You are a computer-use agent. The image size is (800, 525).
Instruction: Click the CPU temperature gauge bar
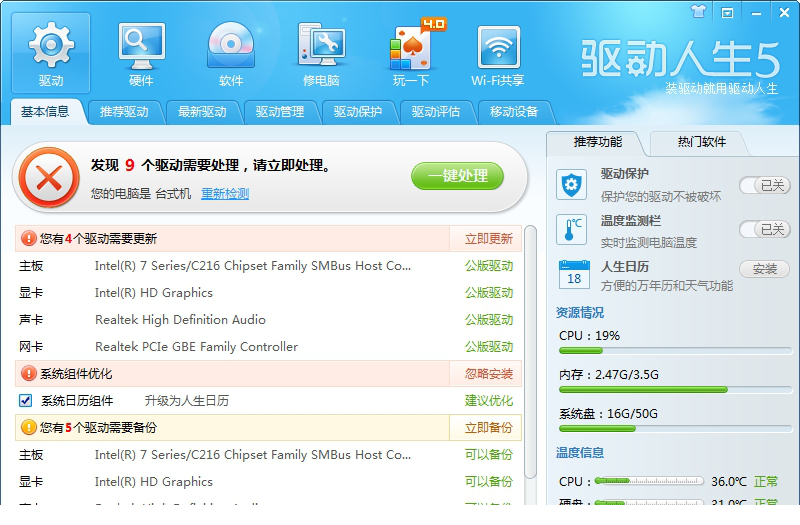[x=649, y=481]
